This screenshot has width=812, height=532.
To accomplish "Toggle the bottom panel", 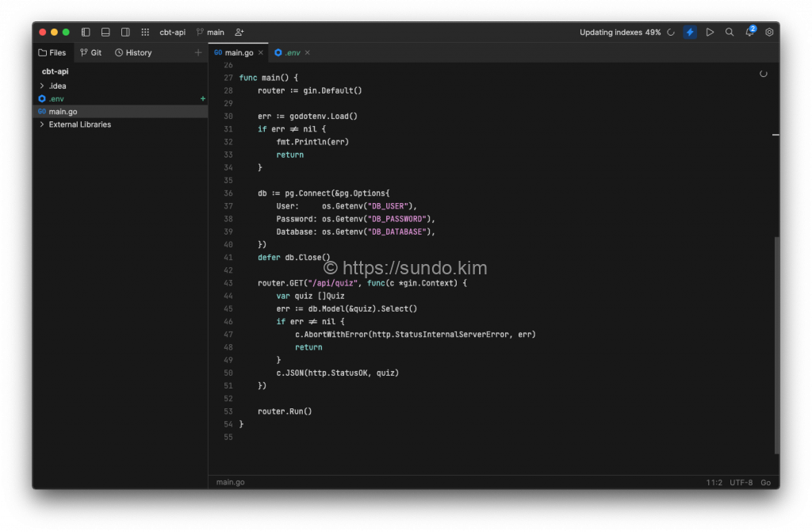I will point(105,33).
